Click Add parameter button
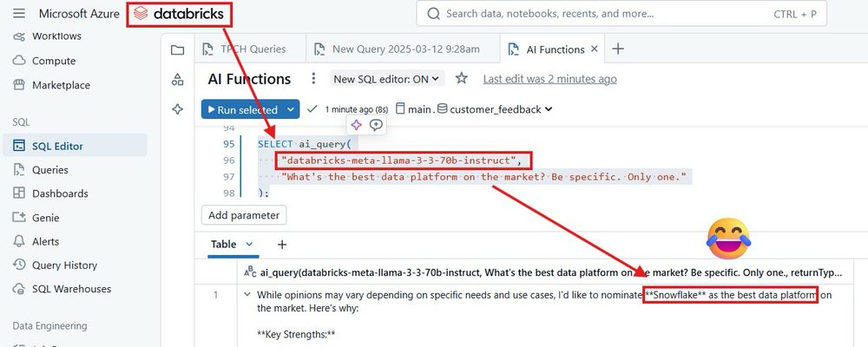Viewport: 868px width, 347px height. click(x=244, y=215)
